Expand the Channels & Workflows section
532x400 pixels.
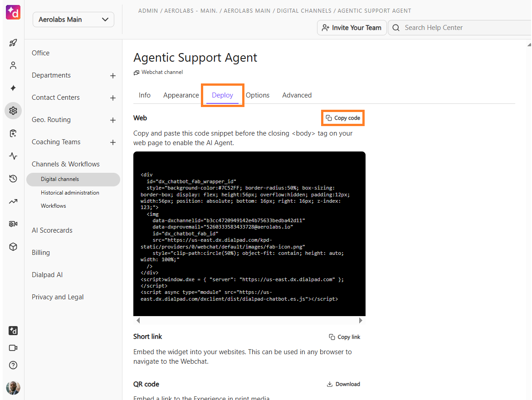(x=66, y=164)
